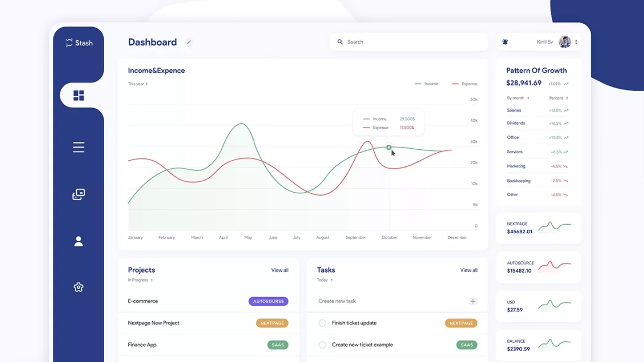Click the plus icon to create a new task
This screenshot has width=644, height=362.
pyautogui.click(x=473, y=301)
